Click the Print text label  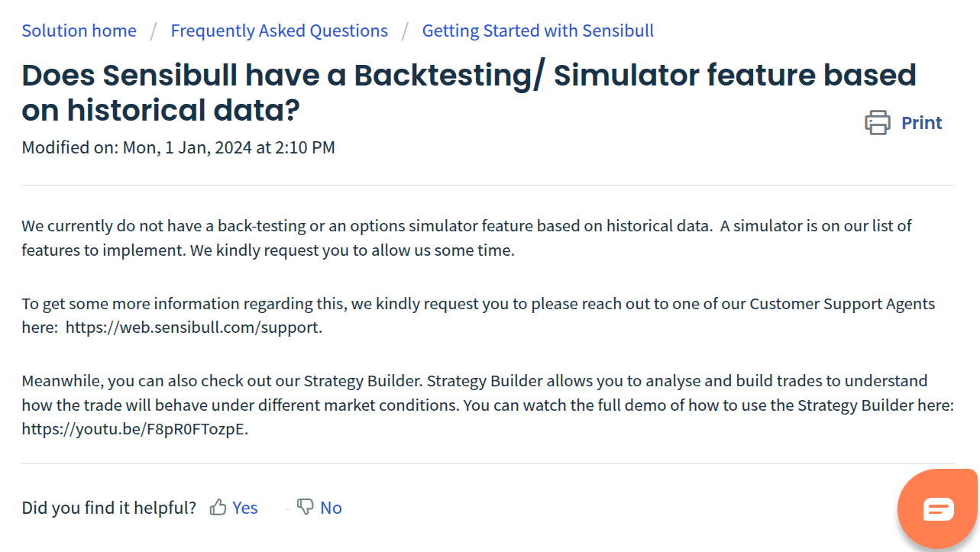pos(921,123)
